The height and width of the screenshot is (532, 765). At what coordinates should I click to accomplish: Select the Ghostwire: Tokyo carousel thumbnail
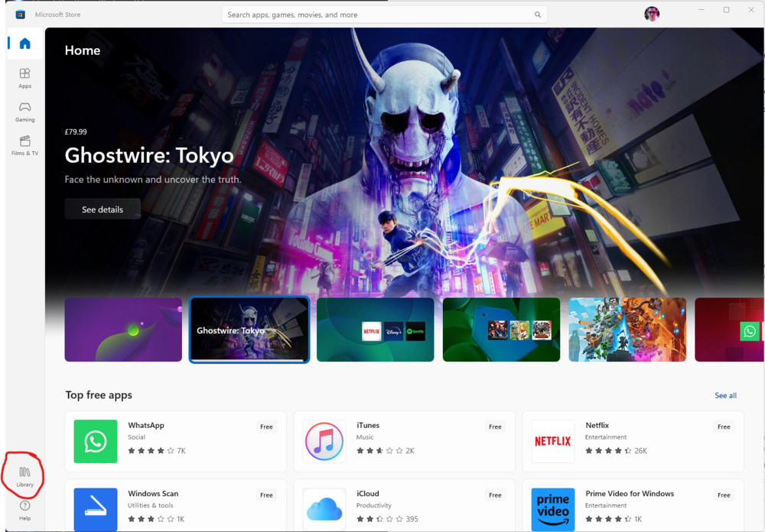pos(249,329)
